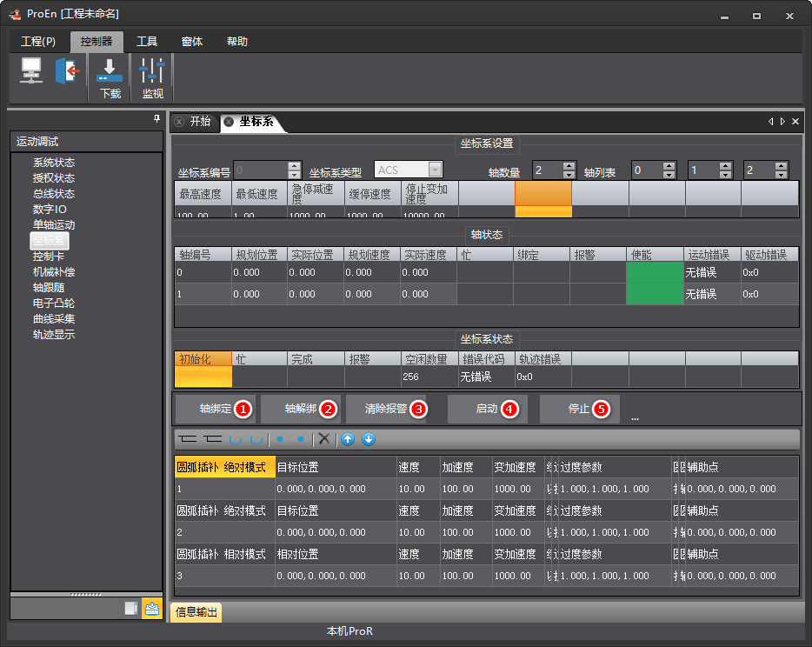Image resolution: width=812 pixels, height=647 pixels.
Task: Select 电子凸轮 in the sidebar
Action: (x=53, y=303)
